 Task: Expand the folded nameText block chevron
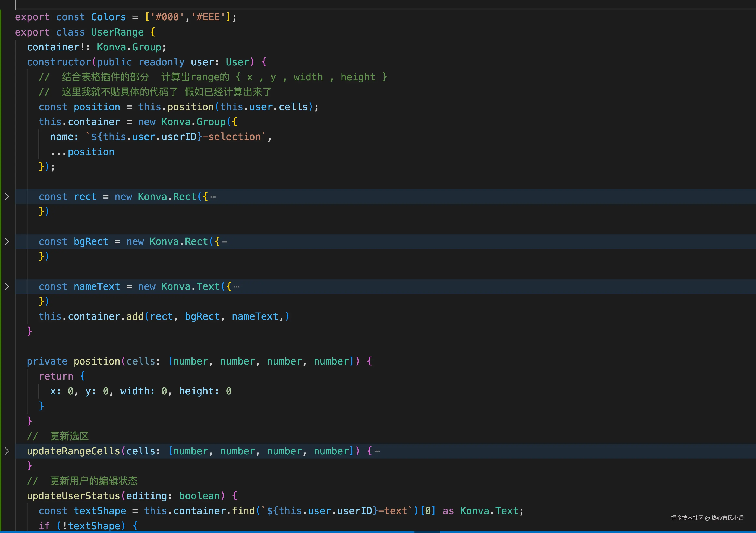7,287
